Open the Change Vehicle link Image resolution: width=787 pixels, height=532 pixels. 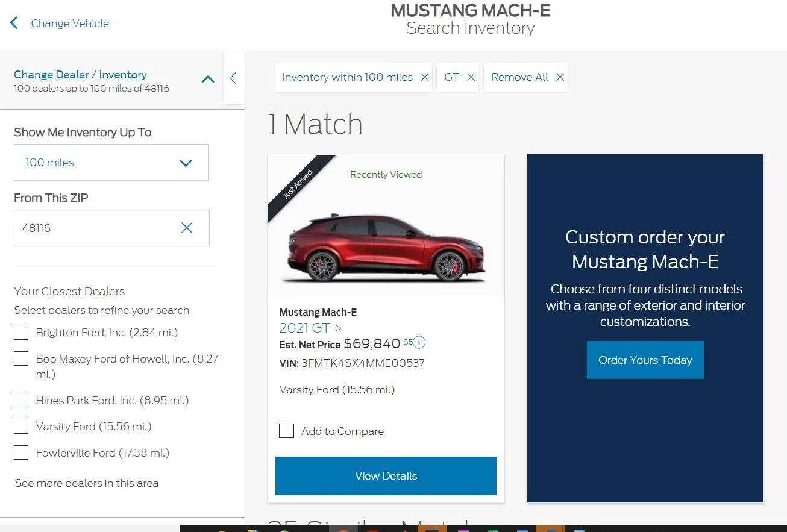click(70, 23)
